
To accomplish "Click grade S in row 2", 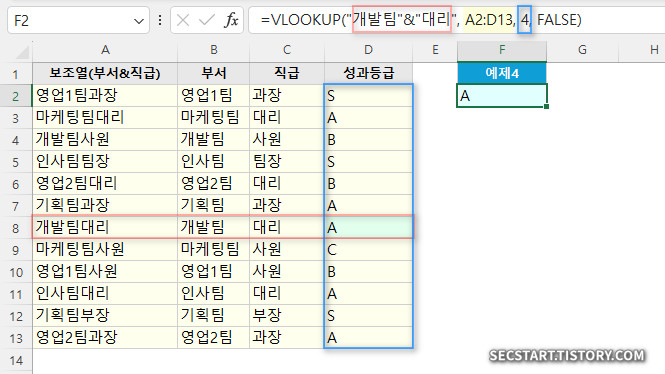I will (x=369, y=95).
